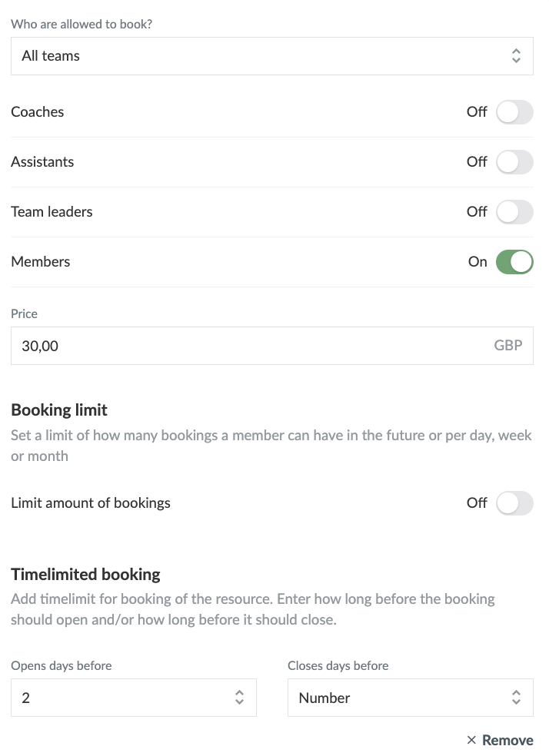This screenshot has height=756, width=549.
Task: Click the up-down arrows in Closes days field
Action: (516, 698)
